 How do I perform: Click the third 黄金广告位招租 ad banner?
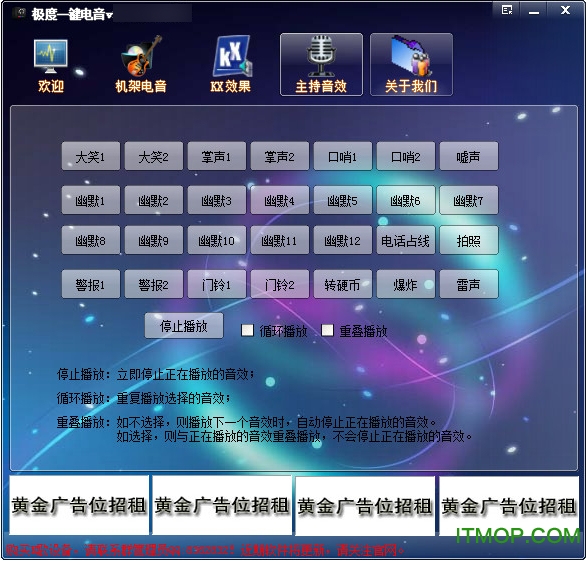pyautogui.click(x=365, y=505)
